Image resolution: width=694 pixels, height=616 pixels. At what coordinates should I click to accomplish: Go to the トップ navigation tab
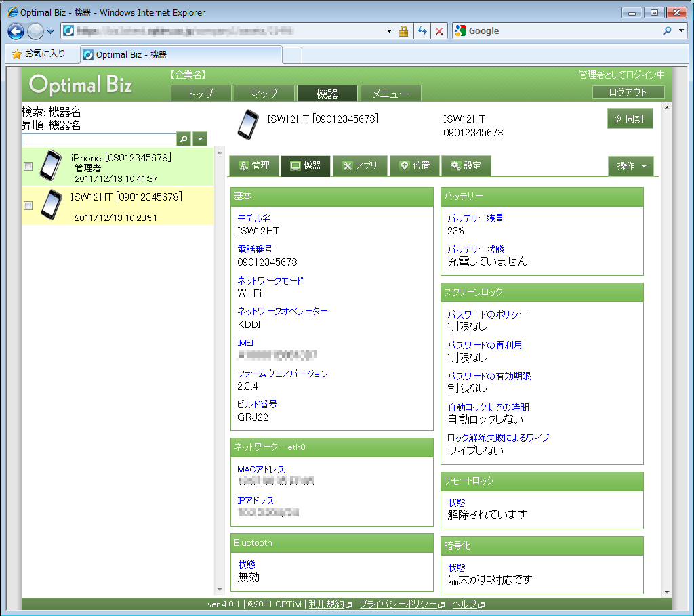pos(201,94)
